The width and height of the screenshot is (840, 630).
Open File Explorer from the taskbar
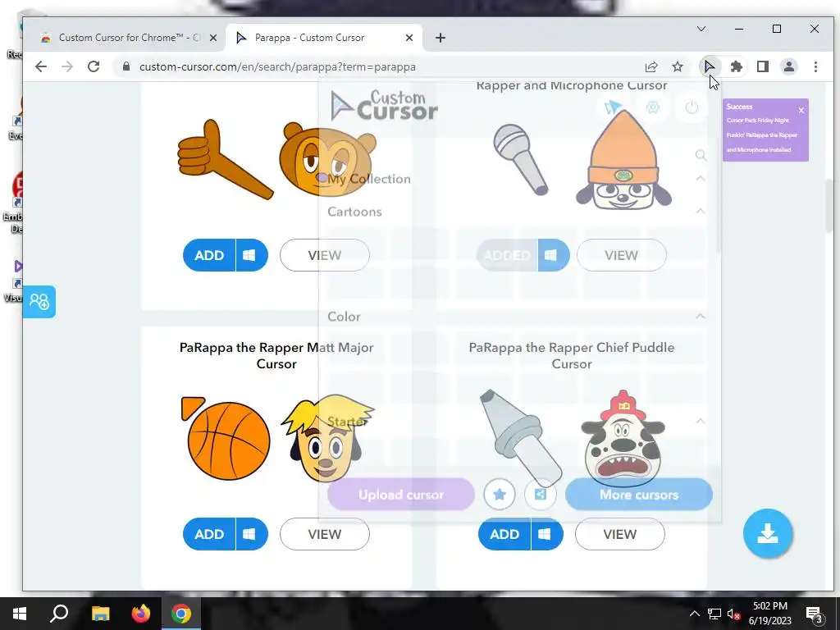coord(100,614)
